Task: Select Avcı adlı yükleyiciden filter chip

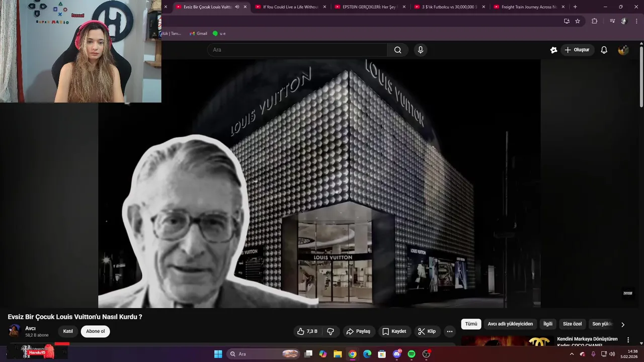Action: (x=510, y=324)
